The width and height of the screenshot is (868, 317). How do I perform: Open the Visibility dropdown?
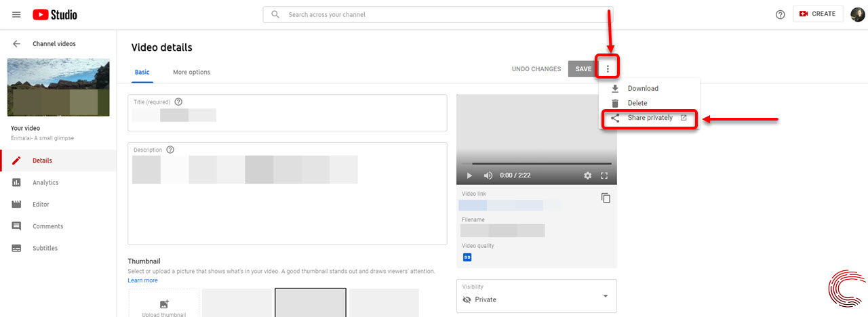536,296
